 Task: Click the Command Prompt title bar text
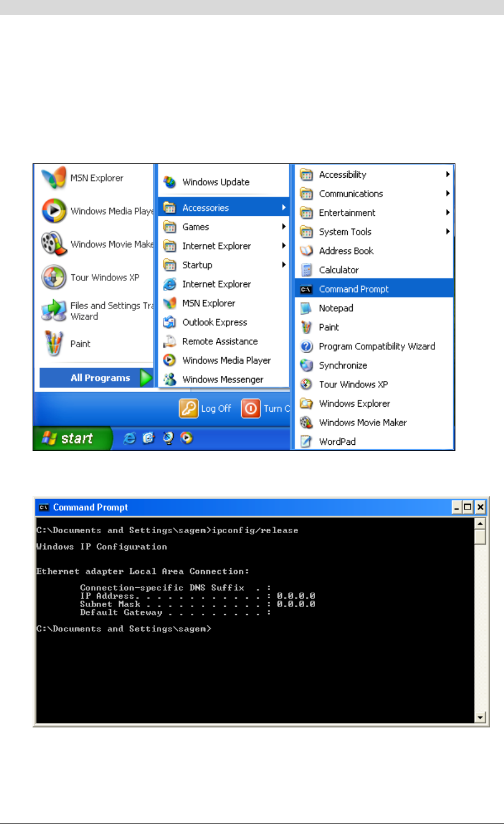[91, 507]
